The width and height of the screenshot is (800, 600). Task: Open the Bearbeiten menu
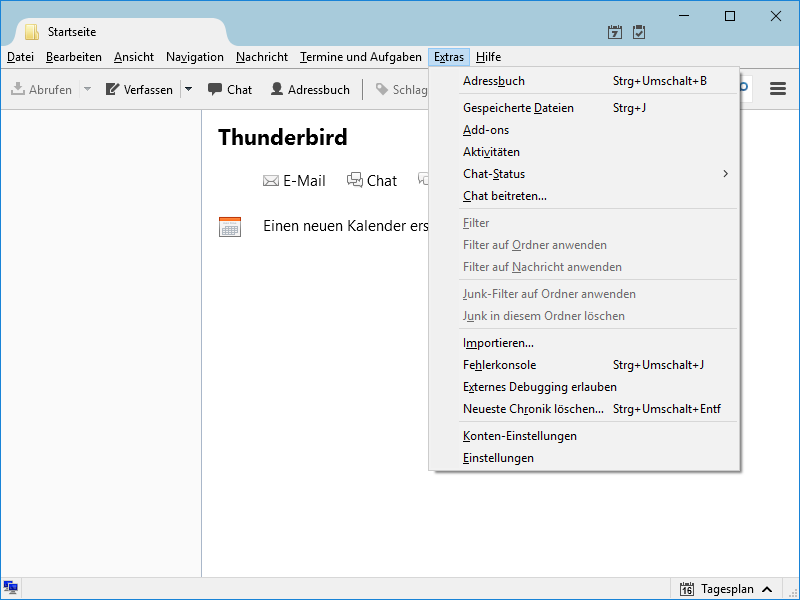click(x=74, y=57)
